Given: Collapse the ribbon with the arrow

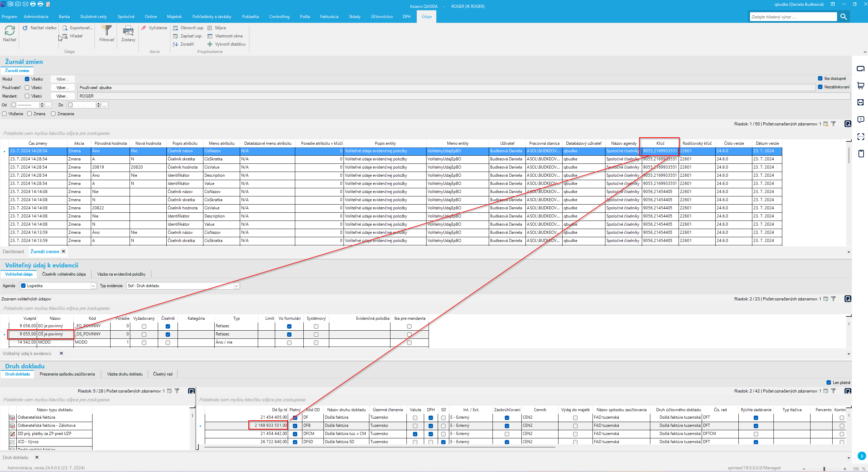Looking at the screenshot, I should [865, 52].
